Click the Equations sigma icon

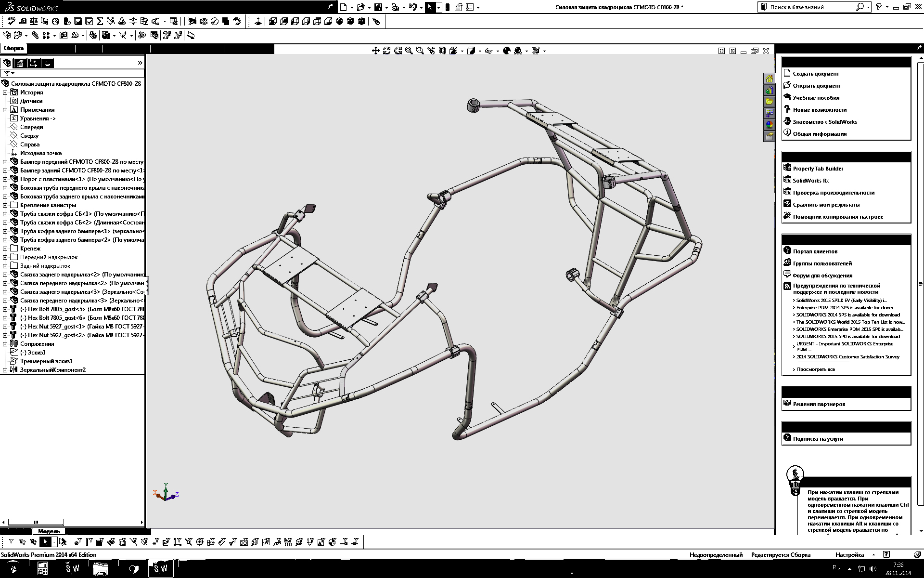click(100, 21)
